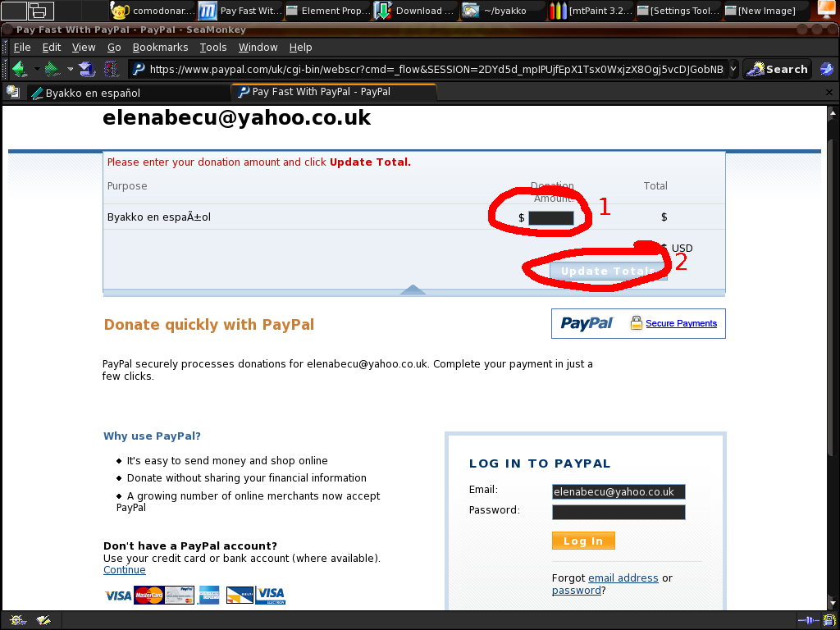The image size is (840, 630).
Task: Click the display icon at the taskbar's right end
Action: tap(826, 10)
